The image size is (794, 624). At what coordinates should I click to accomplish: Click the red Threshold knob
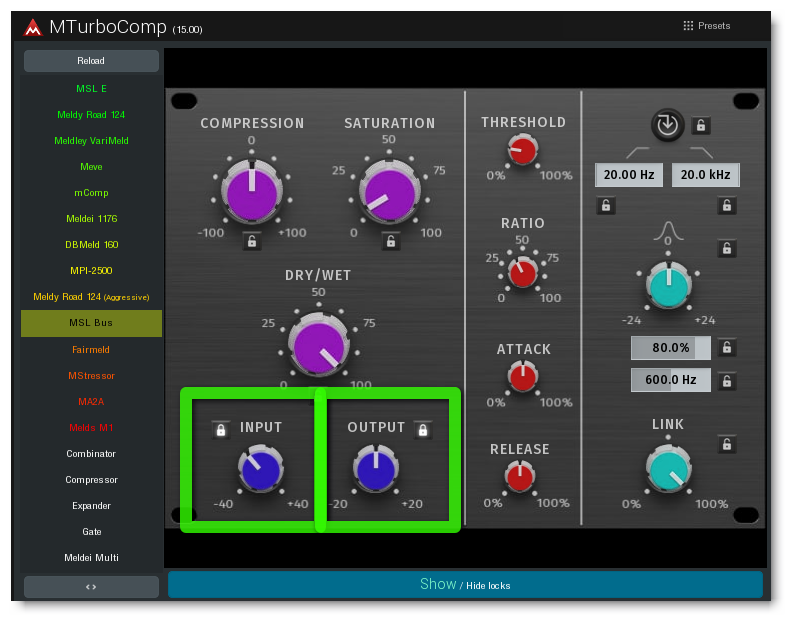point(523,150)
